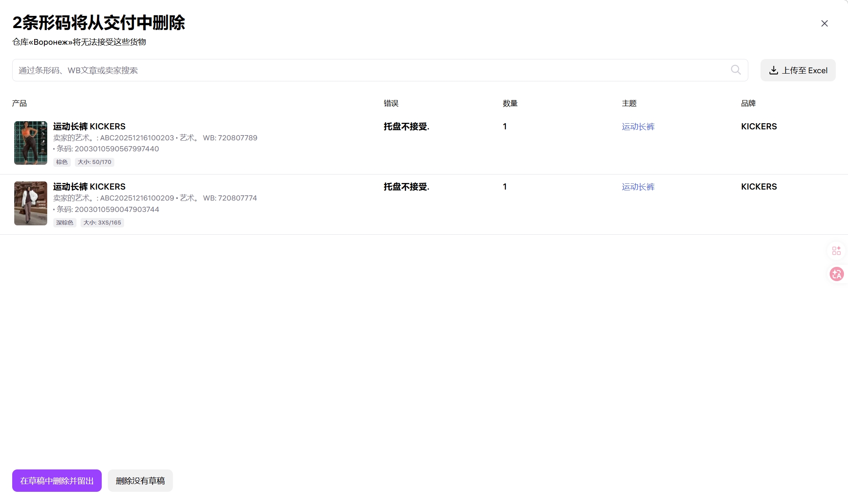This screenshot has width=848, height=504.
Task: Click 上传至 Excel button
Action: pos(798,70)
